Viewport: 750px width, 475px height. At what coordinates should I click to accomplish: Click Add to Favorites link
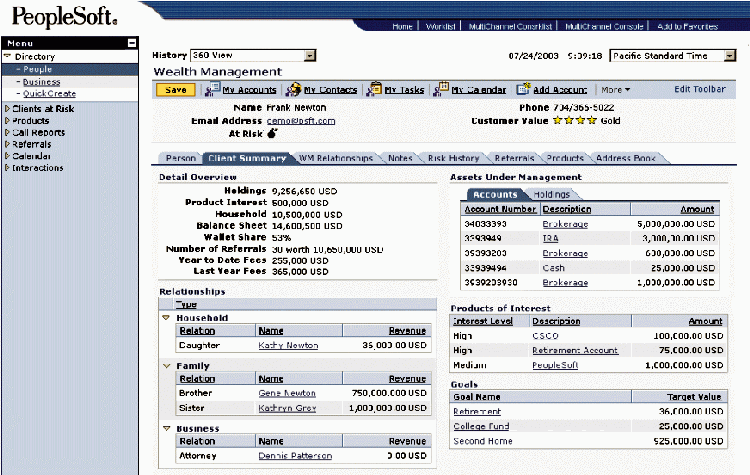pos(687,26)
